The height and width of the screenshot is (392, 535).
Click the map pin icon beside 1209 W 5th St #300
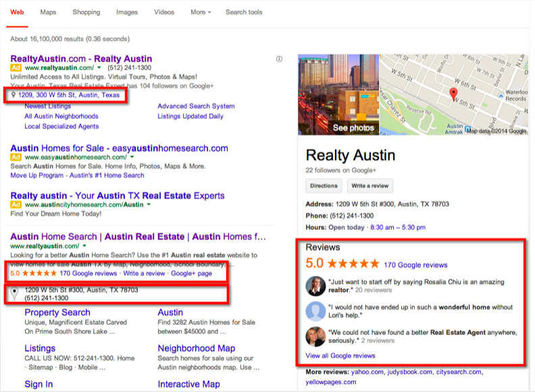point(14,293)
